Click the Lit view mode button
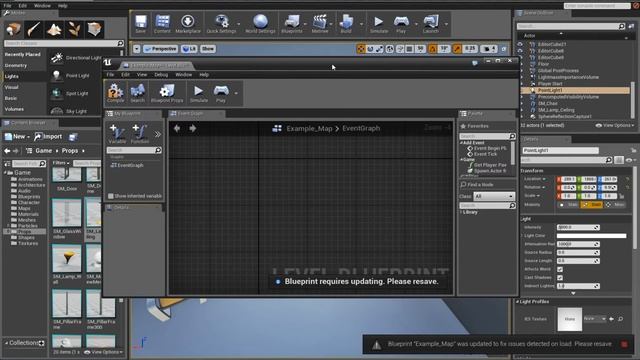 pyautogui.click(x=189, y=49)
